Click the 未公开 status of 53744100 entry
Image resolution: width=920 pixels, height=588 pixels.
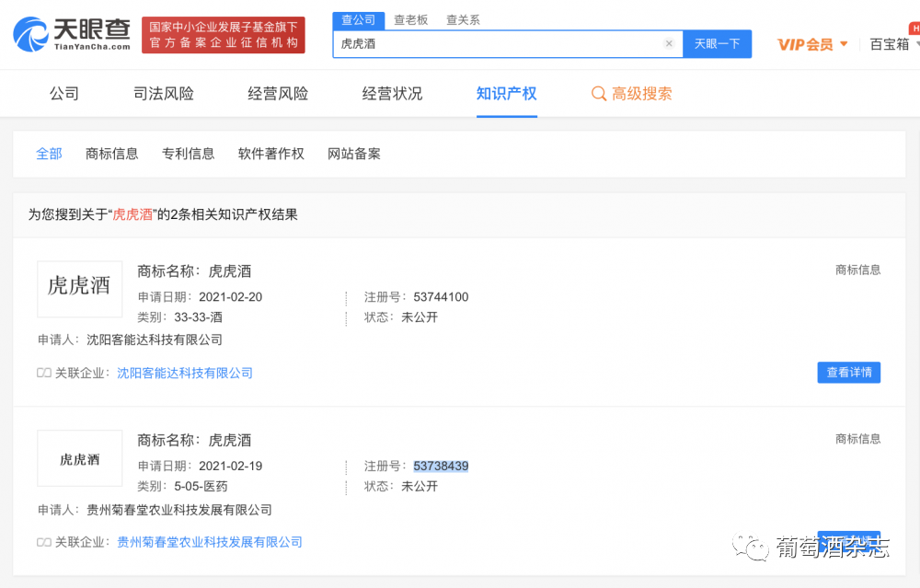pyautogui.click(x=420, y=317)
